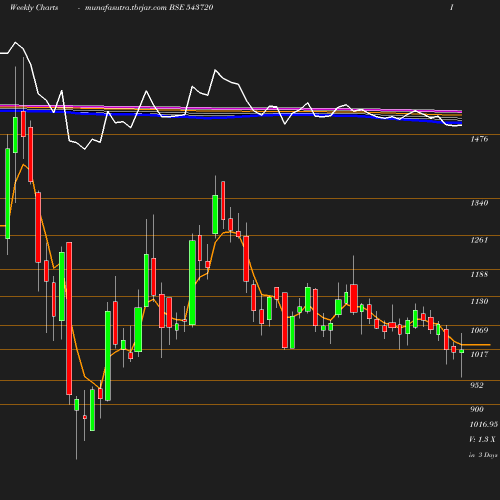
Task: Click the 1188 price level label
Action: coord(479,274)
